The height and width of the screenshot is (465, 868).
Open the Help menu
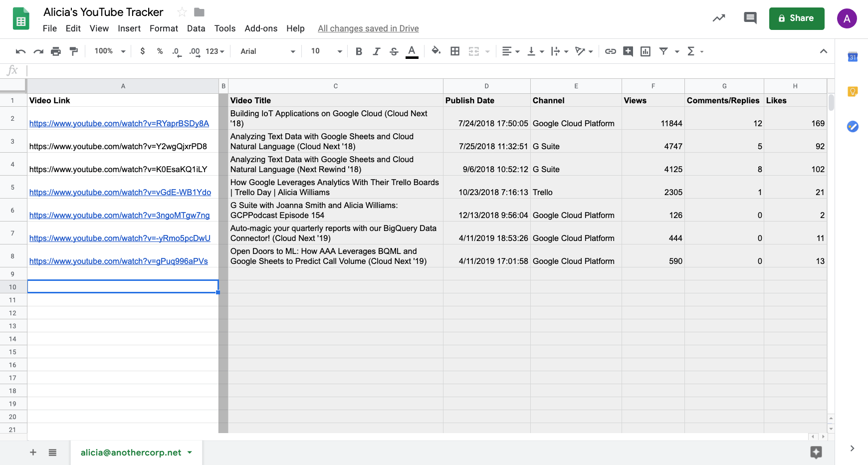coord(295,28)
